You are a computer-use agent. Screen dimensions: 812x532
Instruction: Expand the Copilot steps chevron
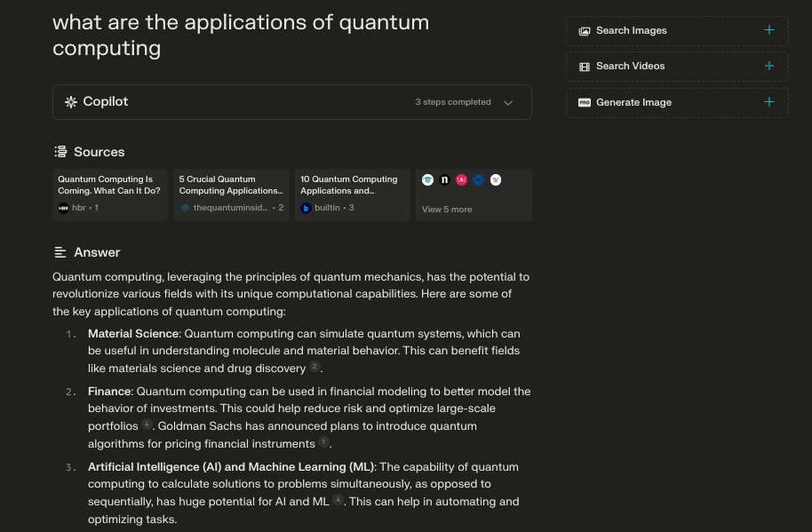tap(508, 102)
